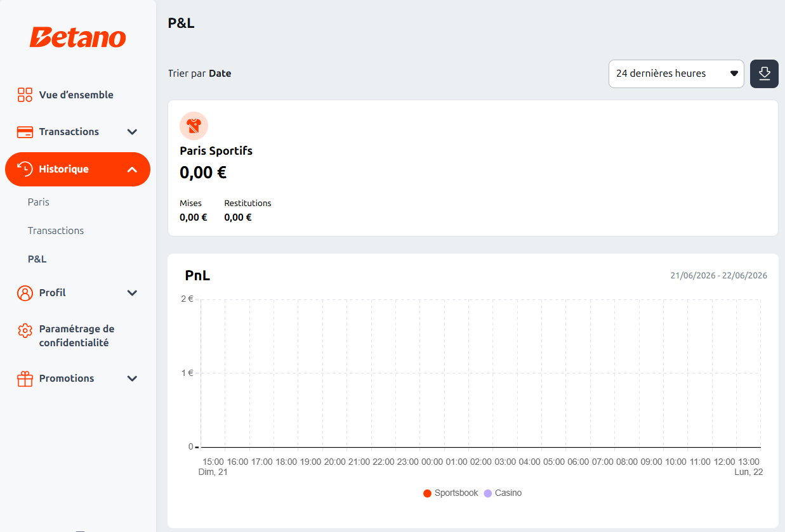Collapse the Historique section chevron
Viewport: 785px width, 532px height.
132,169
